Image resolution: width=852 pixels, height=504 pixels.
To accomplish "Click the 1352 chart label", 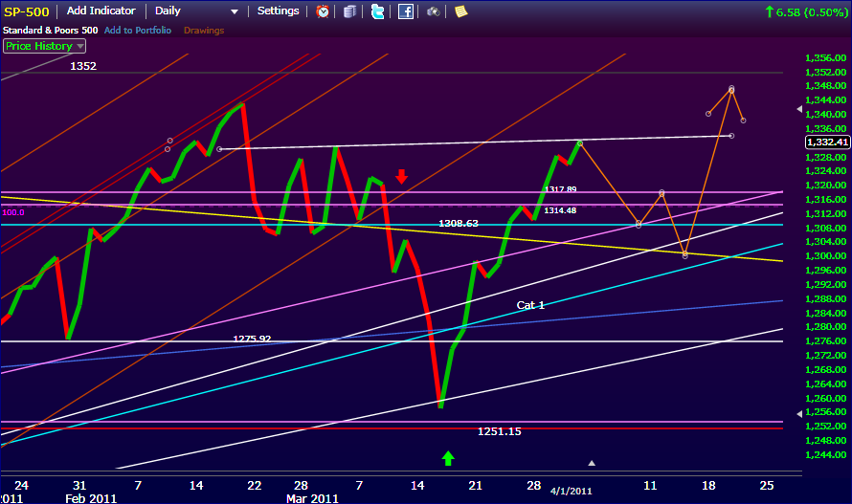I will [x=83, y=66].
